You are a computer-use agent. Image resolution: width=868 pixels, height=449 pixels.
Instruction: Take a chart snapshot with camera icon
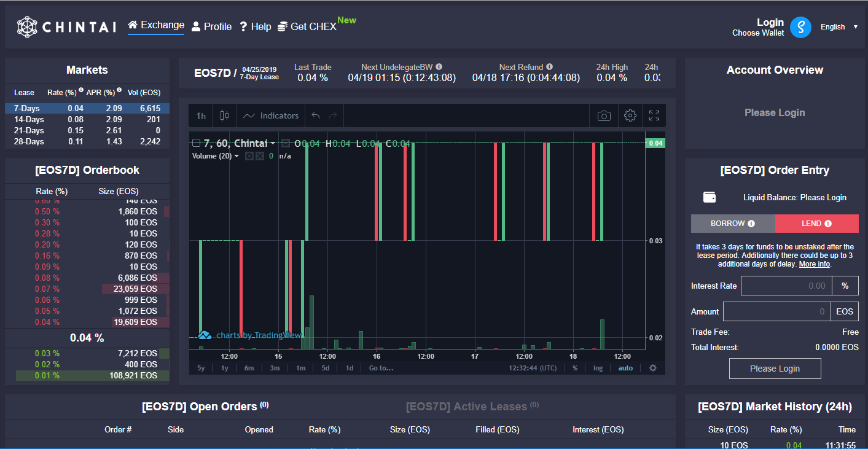click(x=604, y=115)
